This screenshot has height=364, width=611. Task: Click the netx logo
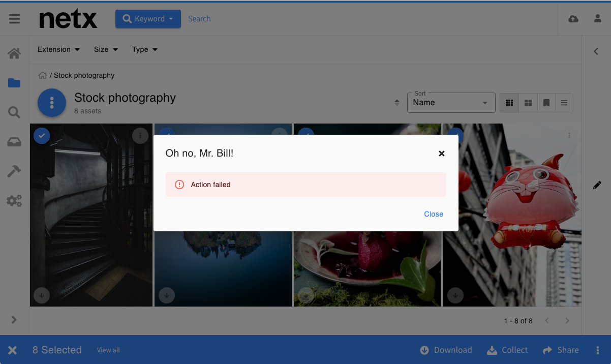point(68,19)
